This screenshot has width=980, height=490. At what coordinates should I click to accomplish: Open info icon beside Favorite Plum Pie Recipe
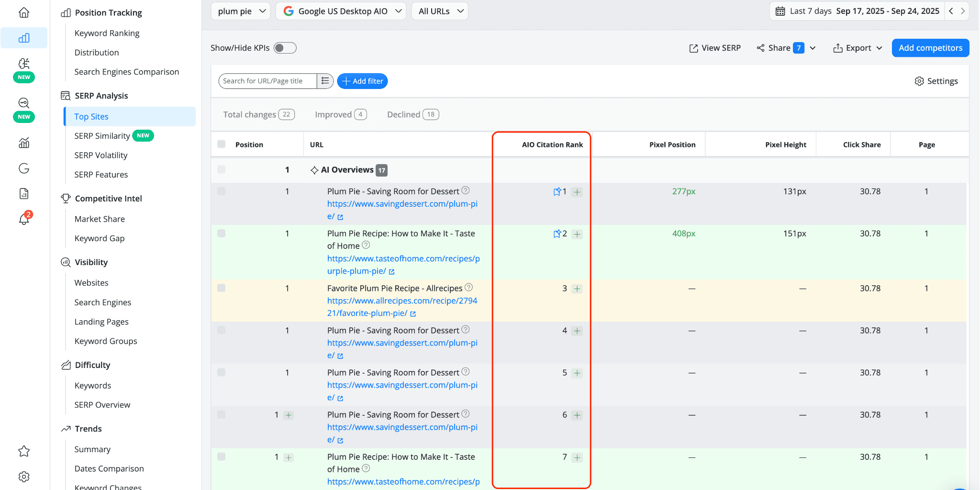click(x=469, y=287)
